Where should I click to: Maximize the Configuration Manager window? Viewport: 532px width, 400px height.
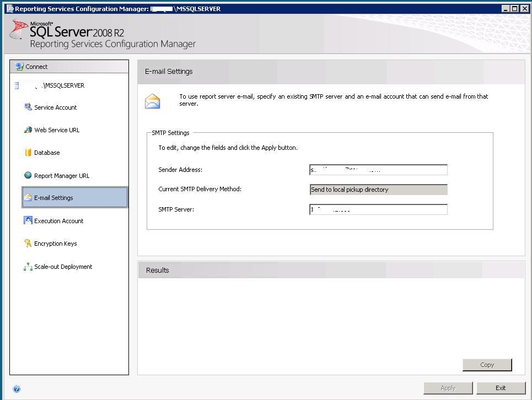click(x=515, y=9)
